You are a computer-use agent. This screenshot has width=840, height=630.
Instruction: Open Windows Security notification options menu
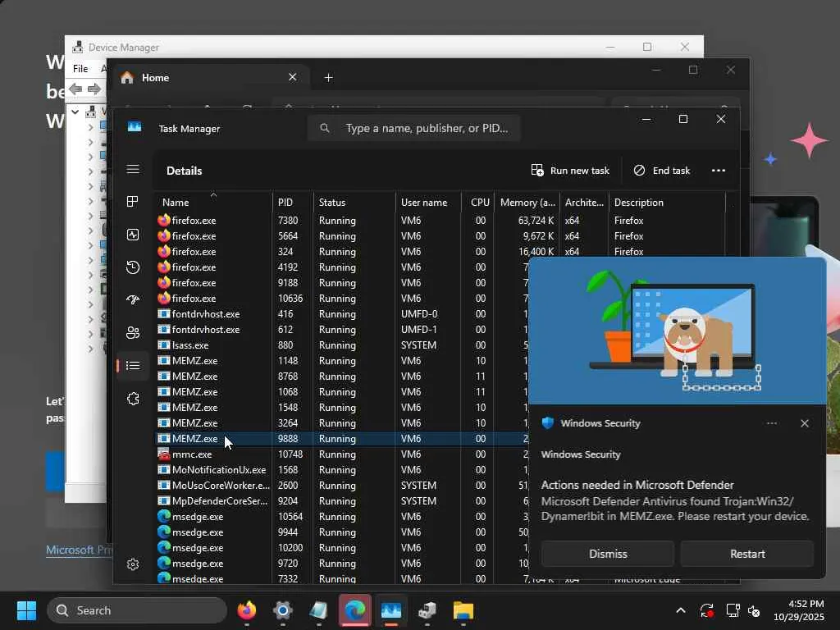point(771,423)
